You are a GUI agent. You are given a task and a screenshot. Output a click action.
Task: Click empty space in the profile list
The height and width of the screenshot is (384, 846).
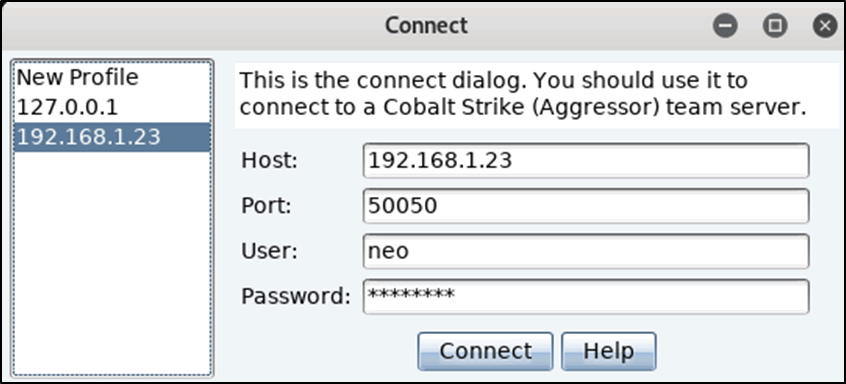click(x=112, y=264)
